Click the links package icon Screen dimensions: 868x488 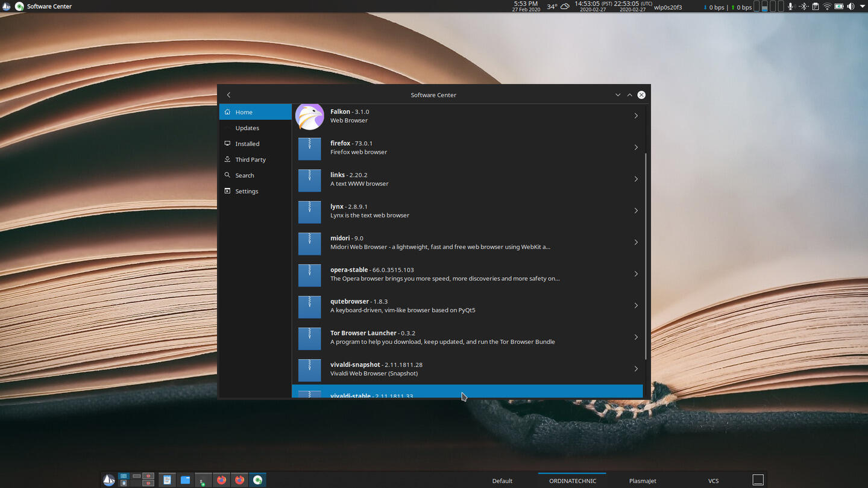coord(310,180)
